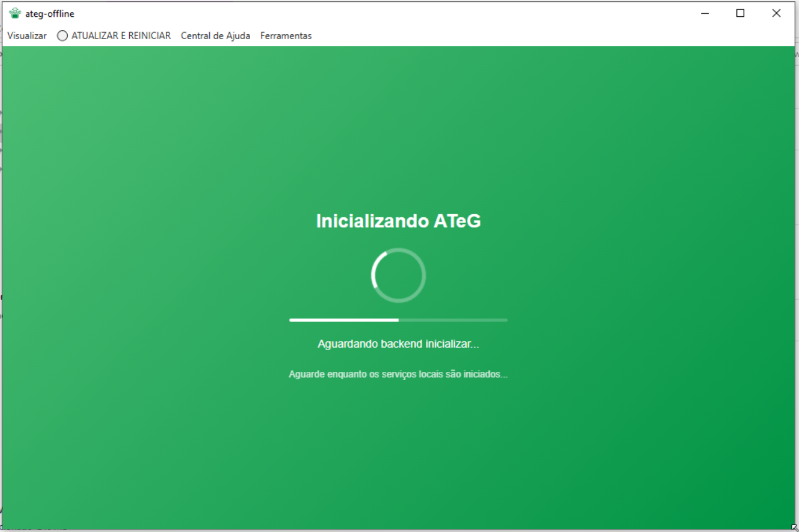Minimize the ateg-offline window
This screenshot has height=532, width=799.
click(705, 13)
